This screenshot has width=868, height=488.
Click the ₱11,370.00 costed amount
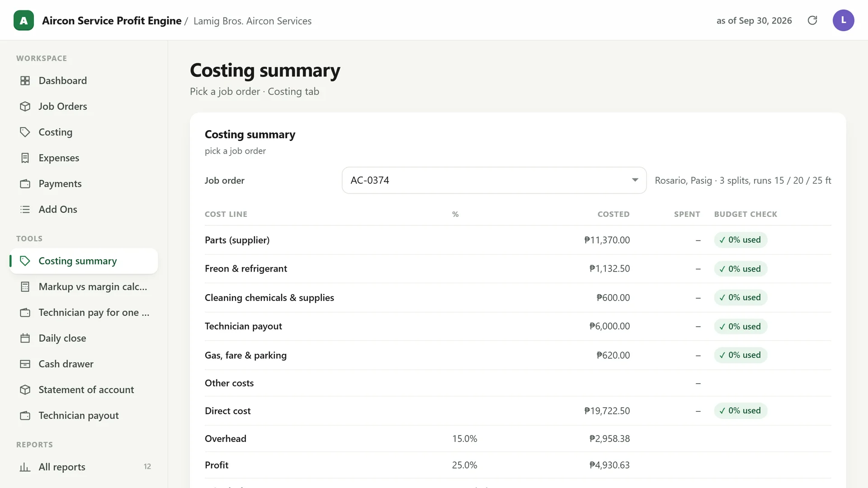pos(607,240)
